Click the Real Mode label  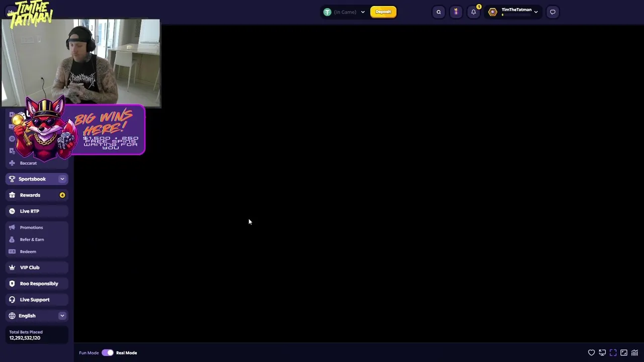coord(126,353)
